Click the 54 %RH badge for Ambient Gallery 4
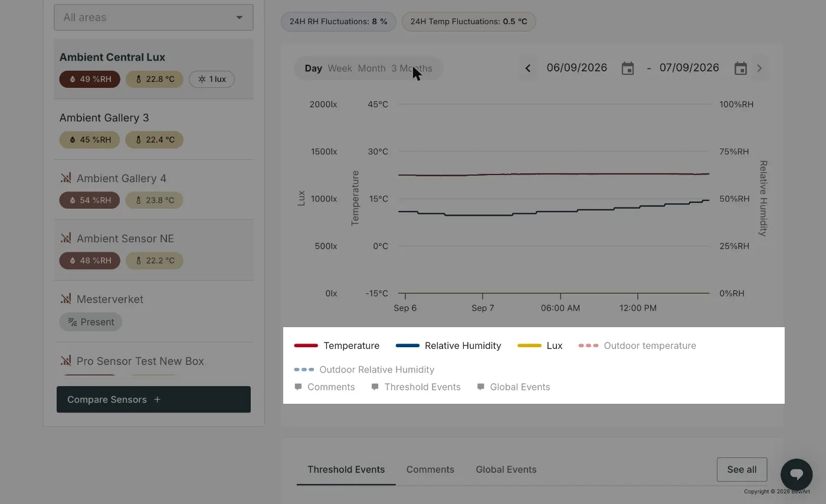The height and width of the screenshot is (504, 826). click(x=90, y=200)
